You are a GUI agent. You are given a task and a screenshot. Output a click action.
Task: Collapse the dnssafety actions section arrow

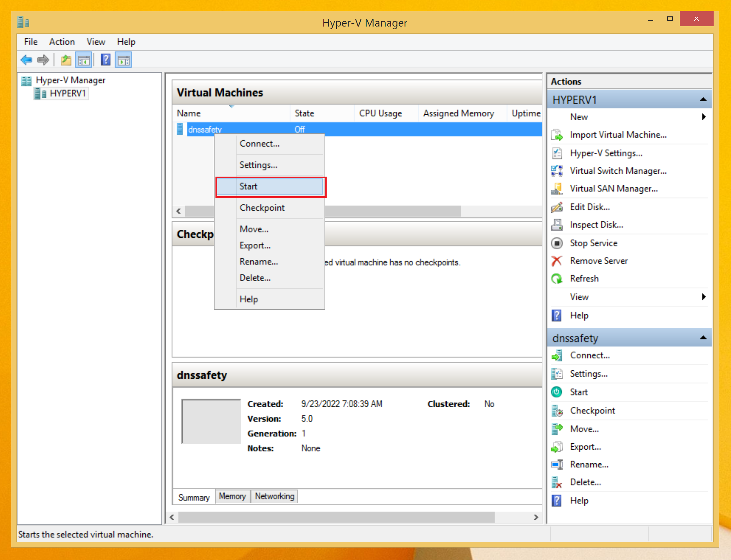[703, 338]
